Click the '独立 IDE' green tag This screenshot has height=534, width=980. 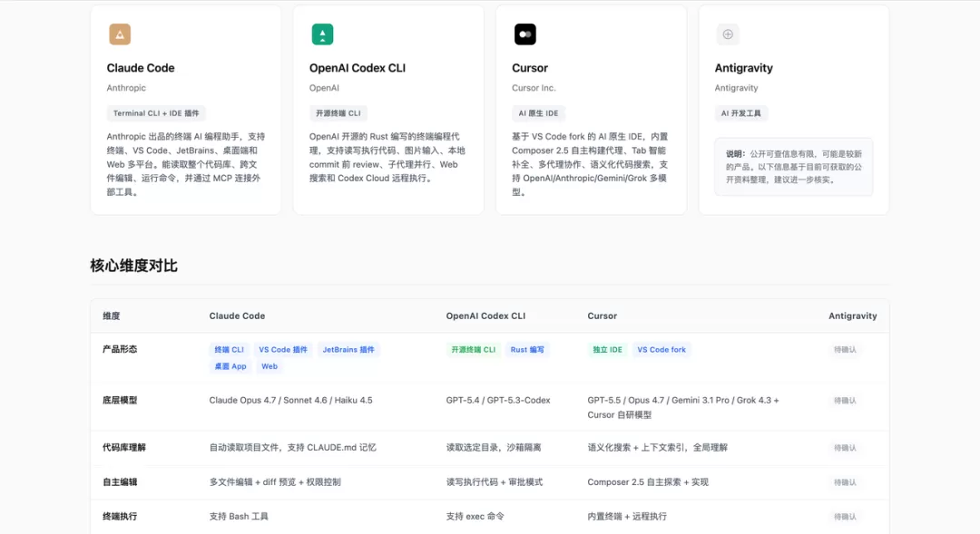[607, 350]
